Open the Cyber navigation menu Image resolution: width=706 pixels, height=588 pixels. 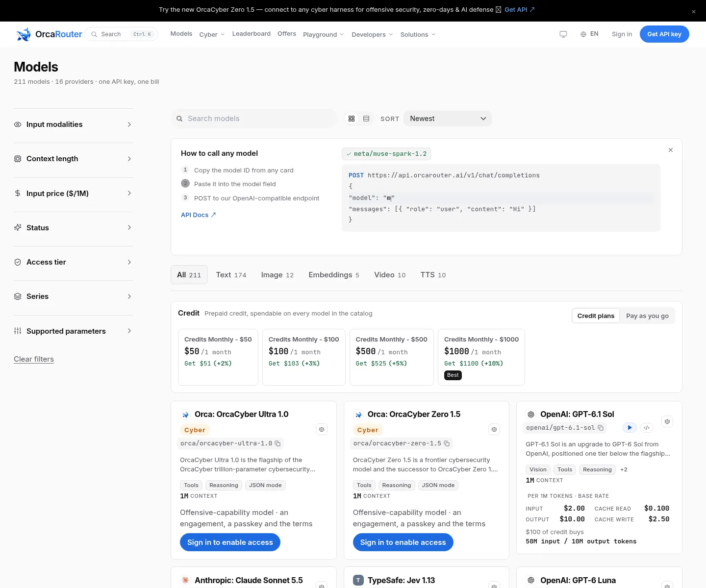point(212,34)
